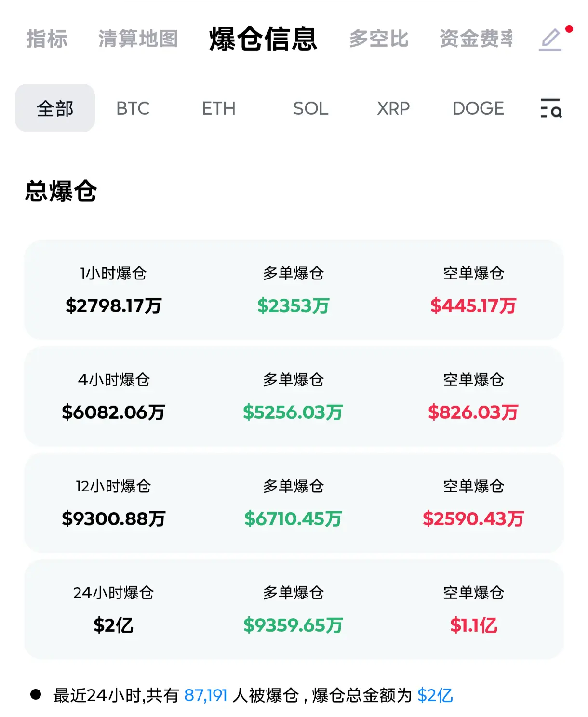The image size is (588, 717).
Task: Tap the 总爆仓 section heading
Action: [x=61, y=191]
